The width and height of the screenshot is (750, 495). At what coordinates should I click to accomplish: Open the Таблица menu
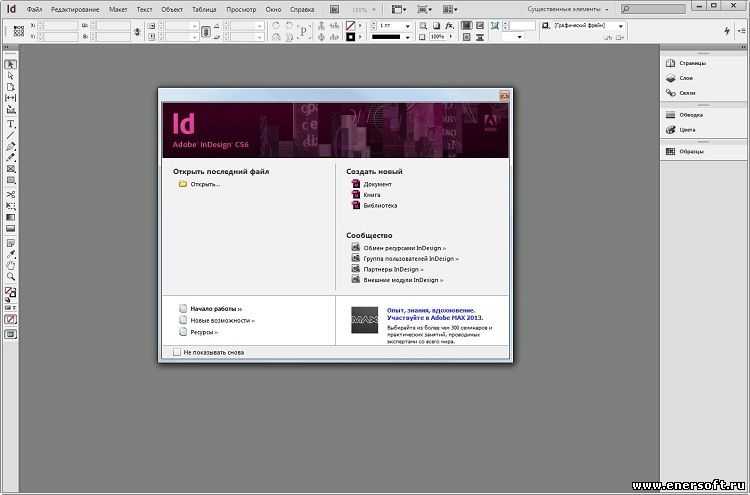click(204, 9)
